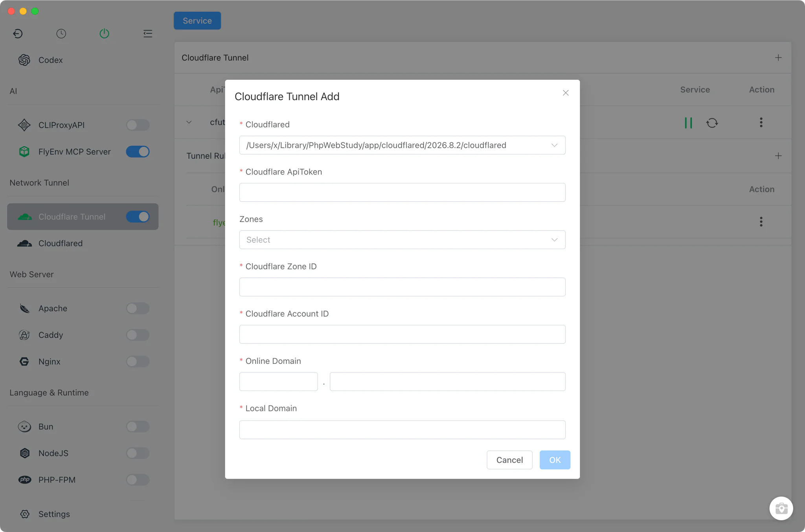Open three-dot action menu for rule row
The image size is (805, 532).
(761, 222)
